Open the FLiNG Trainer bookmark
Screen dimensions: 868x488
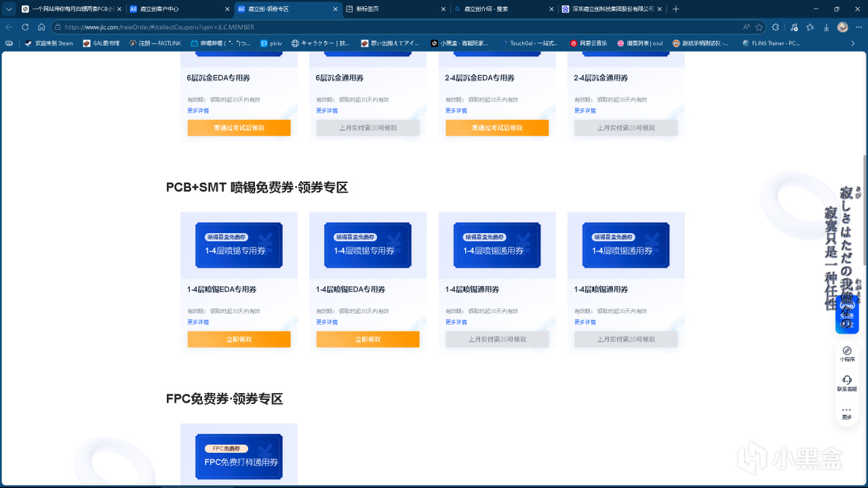772,43
